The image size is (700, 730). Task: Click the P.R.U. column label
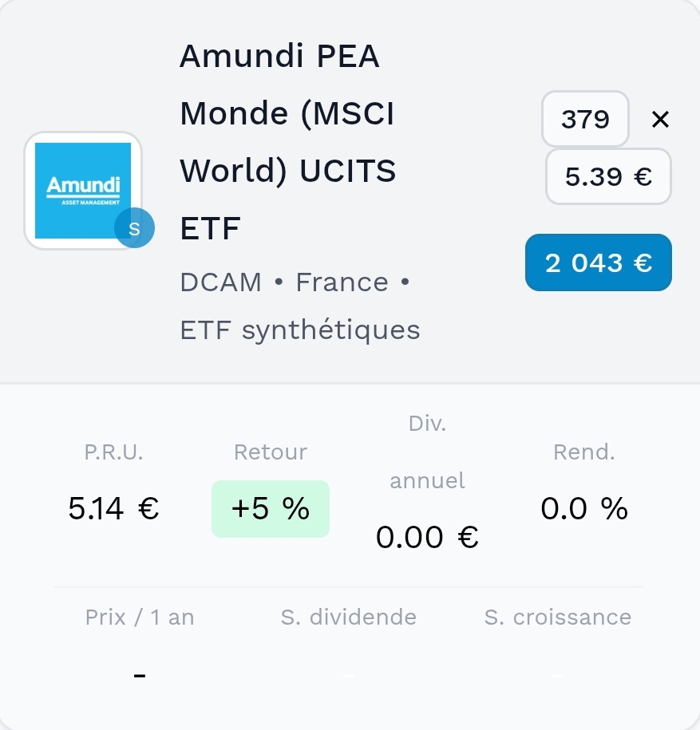[113, 452]
